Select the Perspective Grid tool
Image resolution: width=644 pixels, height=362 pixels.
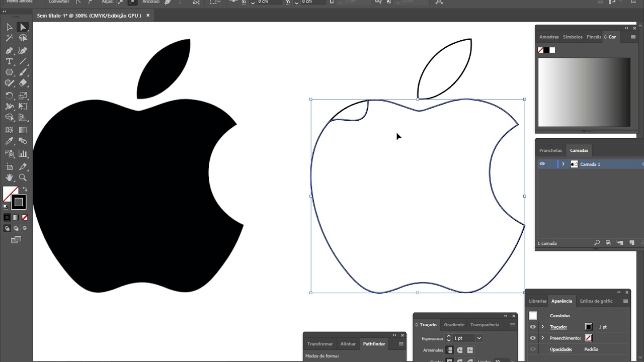click(23, 117)
